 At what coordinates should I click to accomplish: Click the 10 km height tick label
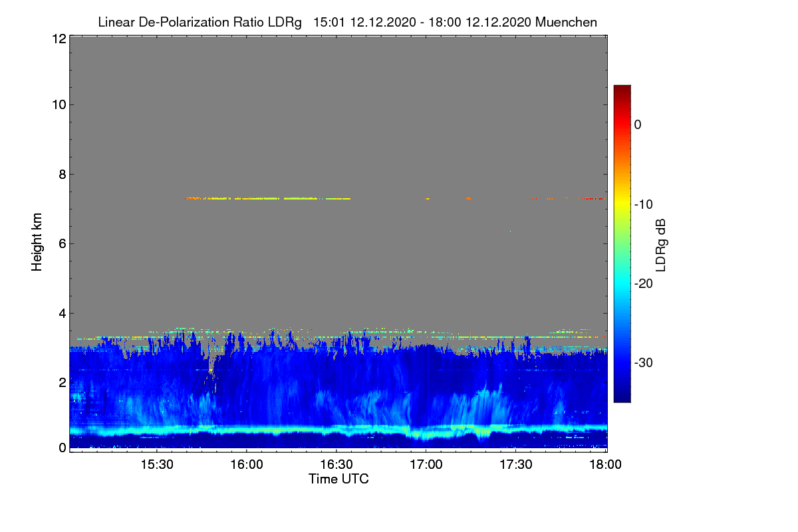[59, 104]
